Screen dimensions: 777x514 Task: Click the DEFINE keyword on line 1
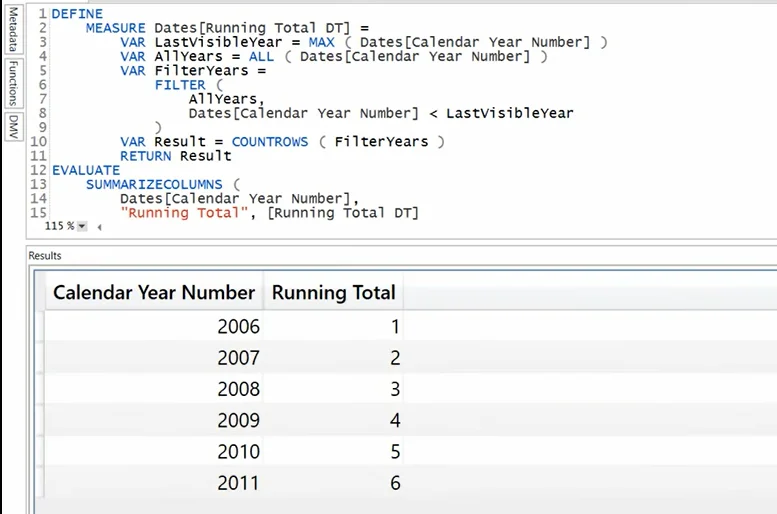(77, 14)
